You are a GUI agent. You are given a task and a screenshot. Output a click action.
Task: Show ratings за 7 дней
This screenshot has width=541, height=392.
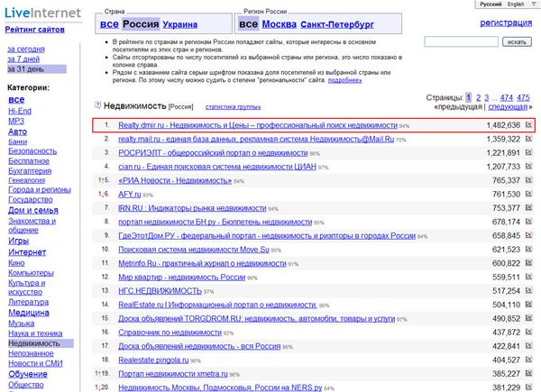23,59
